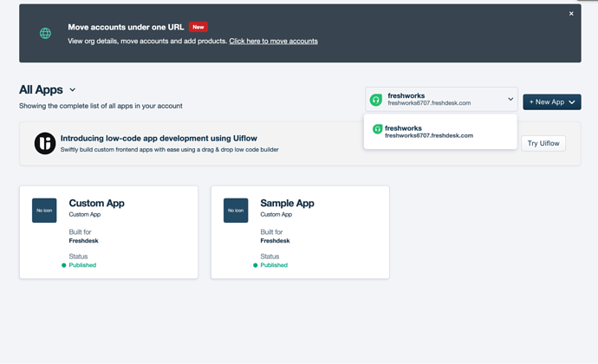598x364 pixels.
Task: Click the Uiflow logo icon
Action: (45, 144)
